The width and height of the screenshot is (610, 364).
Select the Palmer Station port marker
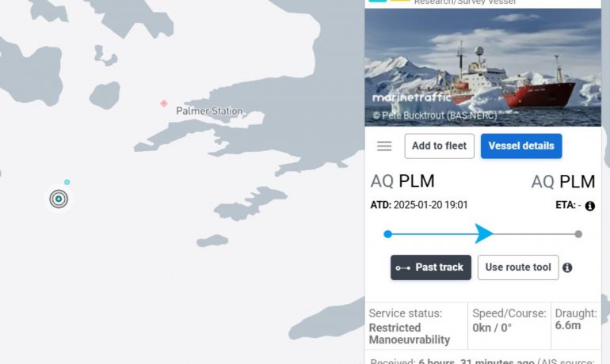point(164,104)
